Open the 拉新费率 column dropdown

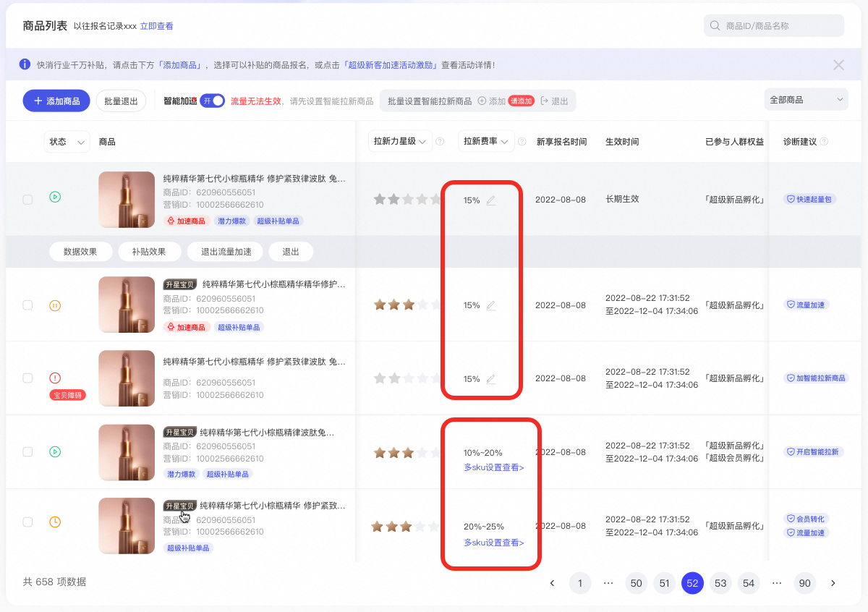[x=487, y=142]
